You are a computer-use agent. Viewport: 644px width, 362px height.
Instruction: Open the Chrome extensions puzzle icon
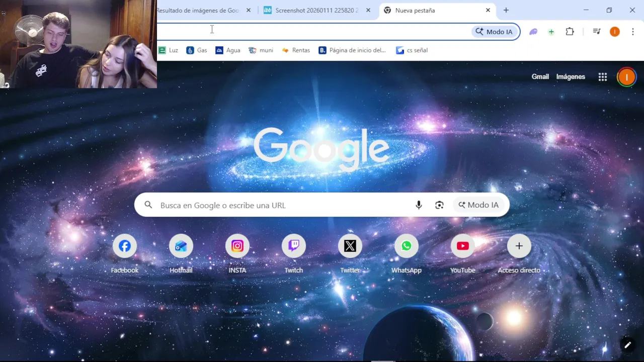pos(570,32)
